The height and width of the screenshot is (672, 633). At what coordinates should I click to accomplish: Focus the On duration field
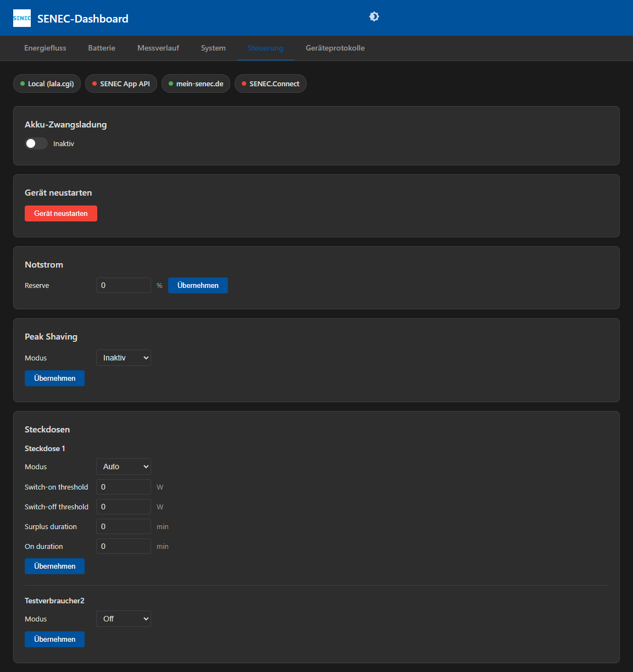(x=124, y=546)
